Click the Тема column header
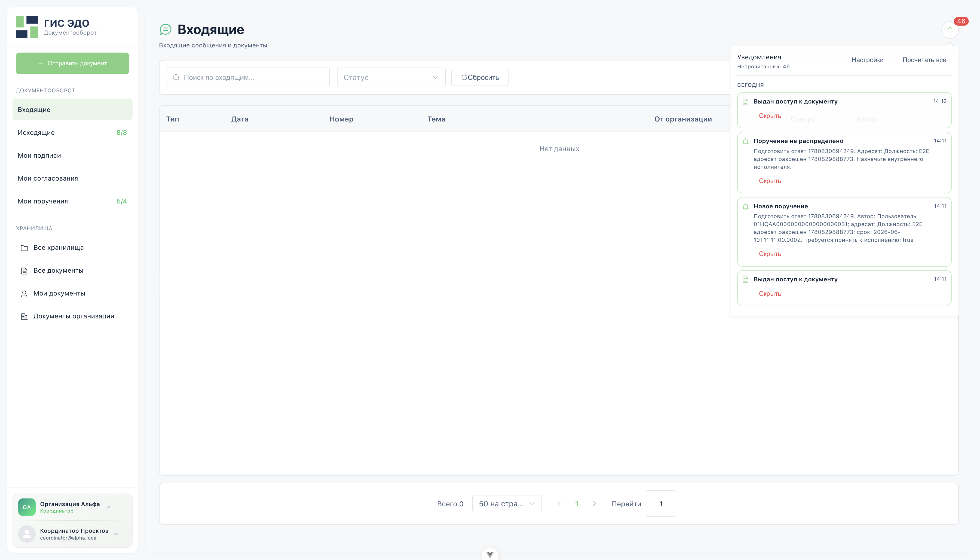Viewport: 980px width, 560px height. 436,119
